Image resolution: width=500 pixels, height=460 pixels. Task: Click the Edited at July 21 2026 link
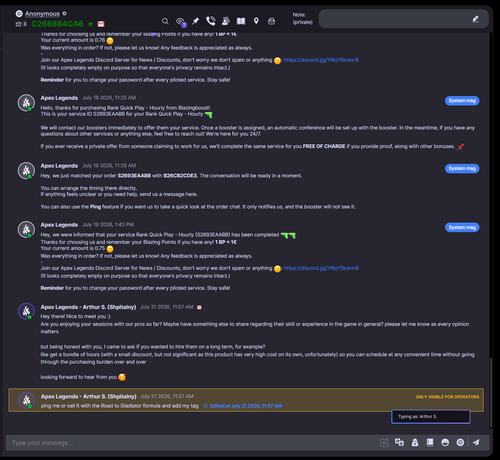click(x=246, y=406)
